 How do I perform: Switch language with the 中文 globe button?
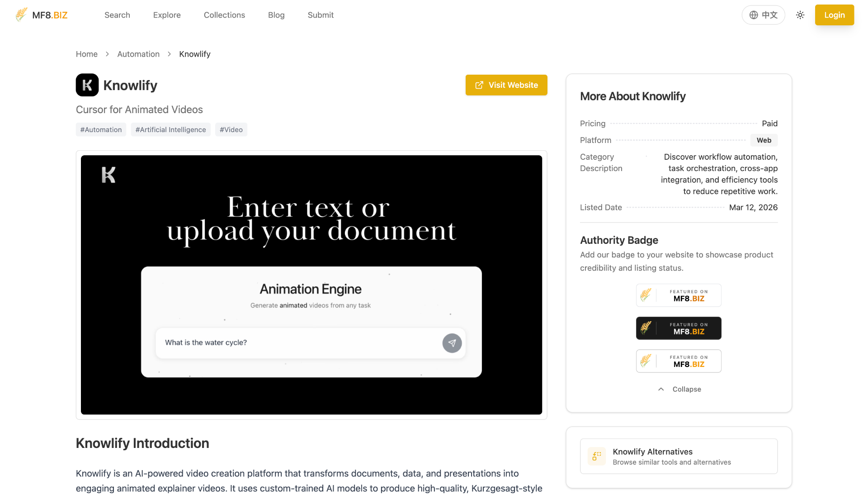coord(763,15)
